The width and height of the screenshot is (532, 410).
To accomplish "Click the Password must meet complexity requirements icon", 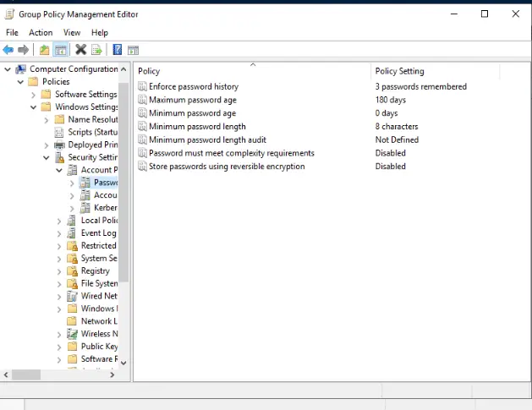I will pos(142,153).
